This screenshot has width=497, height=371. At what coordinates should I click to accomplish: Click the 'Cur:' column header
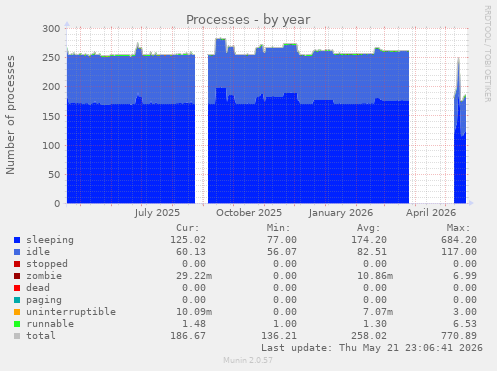[x=188, y=228]
